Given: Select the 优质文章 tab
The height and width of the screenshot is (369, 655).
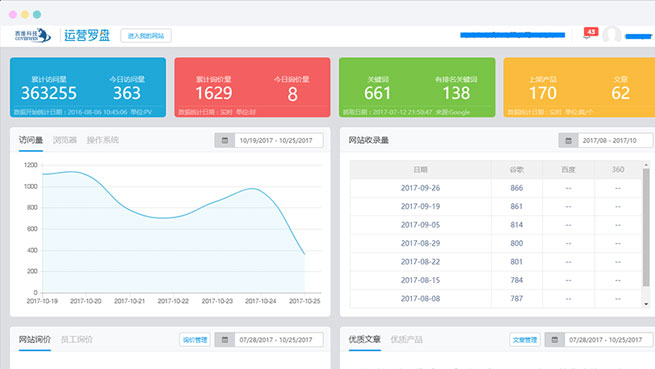Looking at the screenshot, I should pos(365,339).
